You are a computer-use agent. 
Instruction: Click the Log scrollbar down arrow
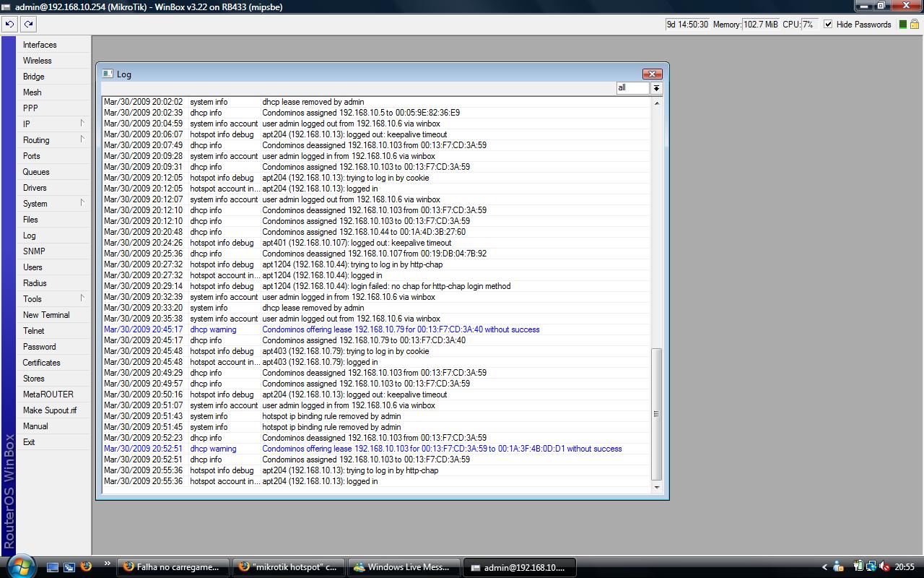coord(656,487)
